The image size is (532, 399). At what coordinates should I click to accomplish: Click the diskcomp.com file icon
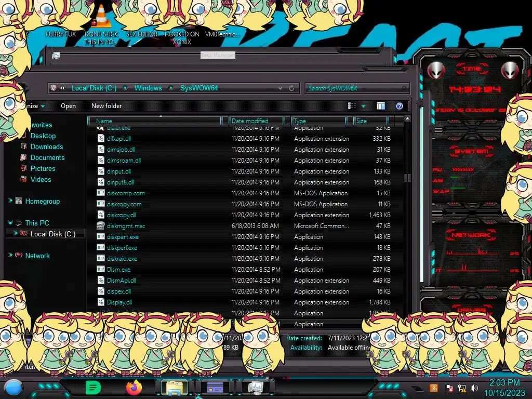101,193
